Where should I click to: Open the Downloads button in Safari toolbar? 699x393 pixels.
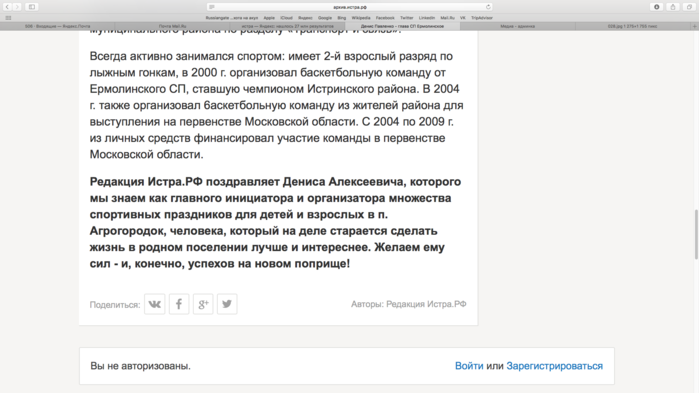[x=657, y=7]
